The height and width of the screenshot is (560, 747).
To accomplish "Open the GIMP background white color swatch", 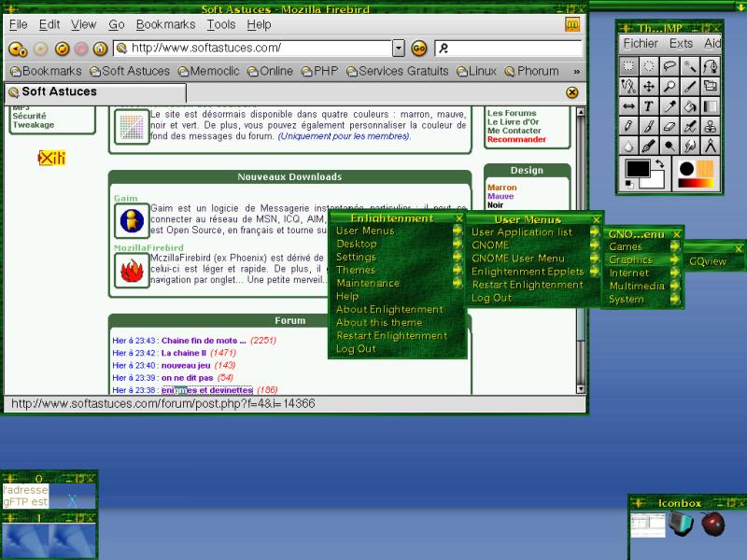I will click(x=656, y=181).
